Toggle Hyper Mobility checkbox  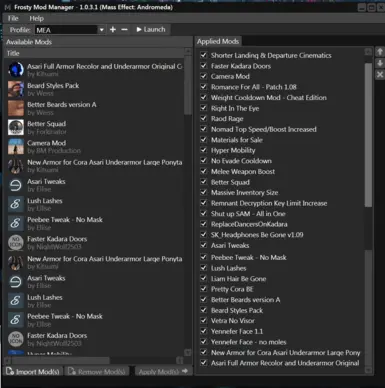click(203, 150)
